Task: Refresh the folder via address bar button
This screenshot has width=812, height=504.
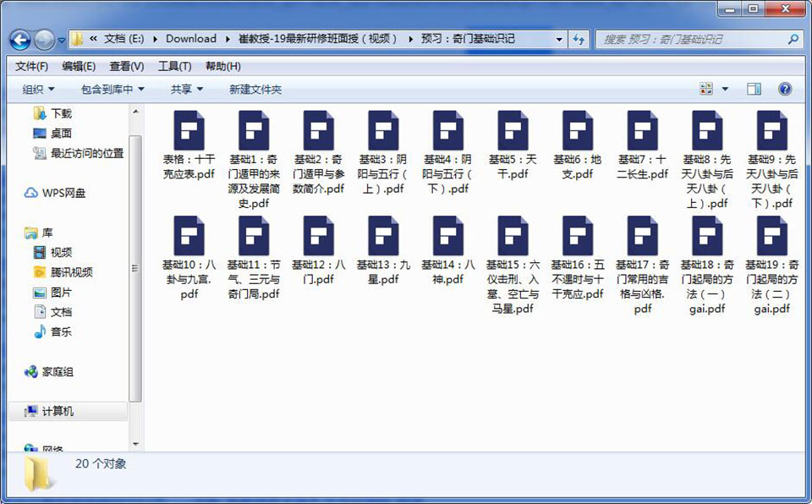Action: tap(579, 39)
